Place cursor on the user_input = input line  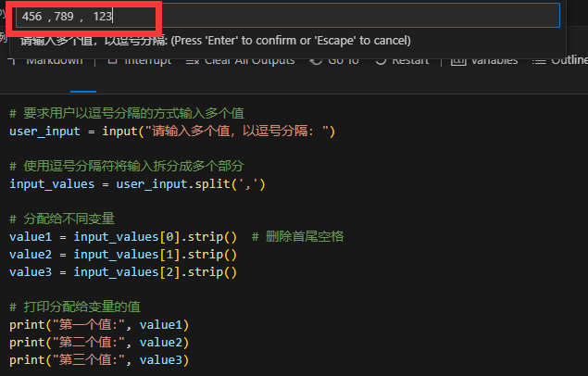coord(172,132)
